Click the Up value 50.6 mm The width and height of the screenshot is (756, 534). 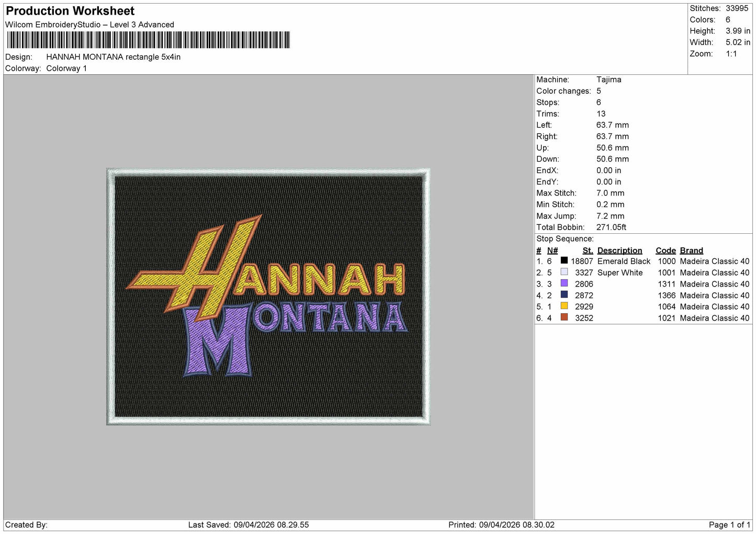pos(613,147)
